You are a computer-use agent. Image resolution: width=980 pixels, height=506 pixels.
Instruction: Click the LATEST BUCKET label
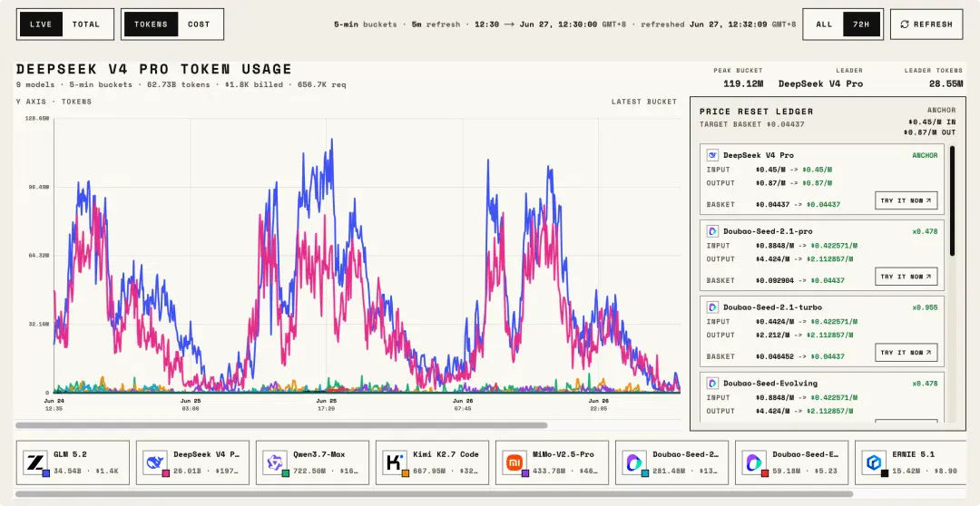click(x=643, y=102)
